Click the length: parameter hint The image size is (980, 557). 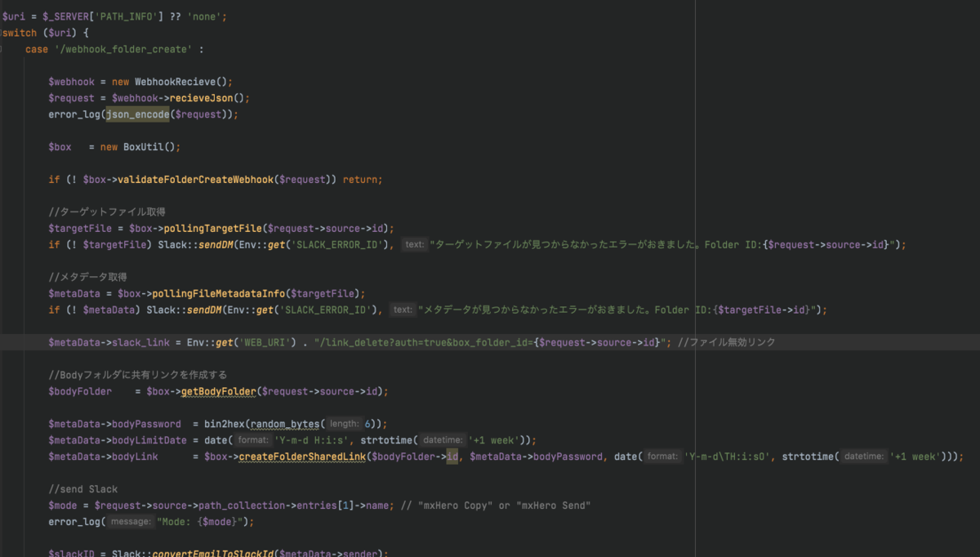pyautogui.click(x=345, y=424)
